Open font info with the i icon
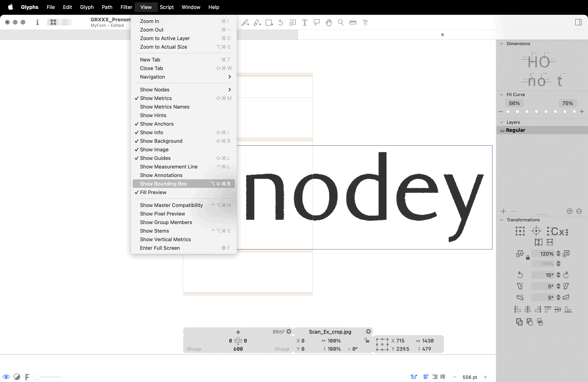The width and height of the screenshot is (588, 382). [37, 22]
